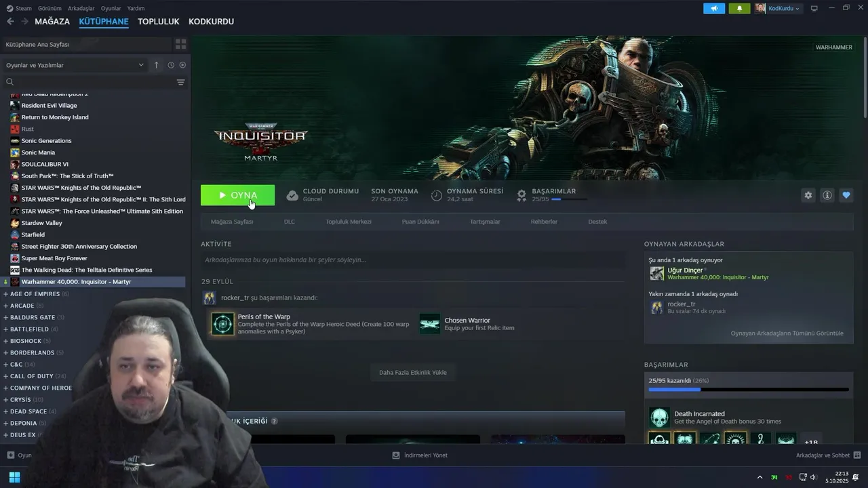Viewport: 868px width, 488px height.
Task: Click the Başarımlar gear icon
Action: 521,195
